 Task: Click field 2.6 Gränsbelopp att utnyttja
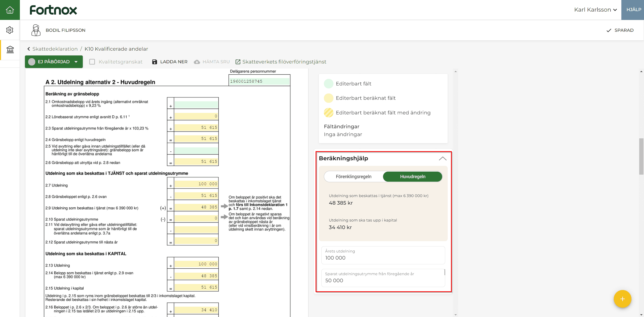coord(196,161)
